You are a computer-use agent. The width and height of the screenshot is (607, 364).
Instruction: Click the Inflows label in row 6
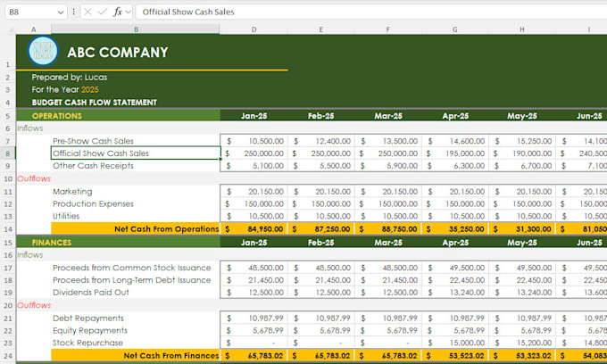(30, 128)
